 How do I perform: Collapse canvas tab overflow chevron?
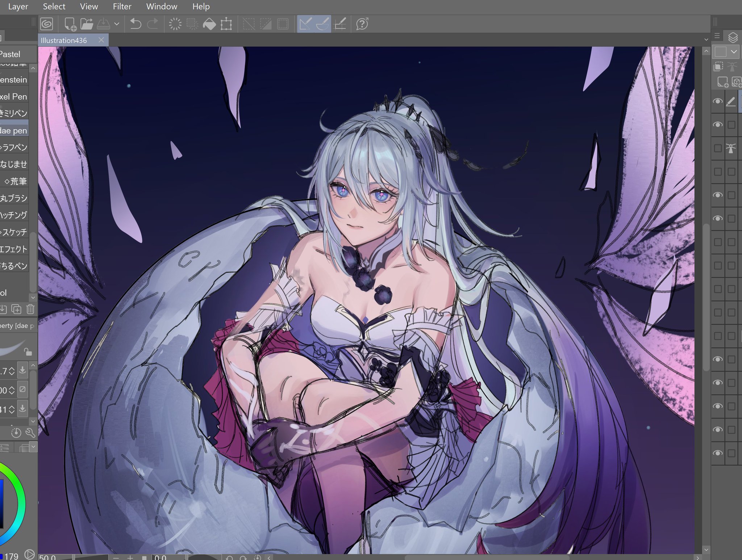706,39
